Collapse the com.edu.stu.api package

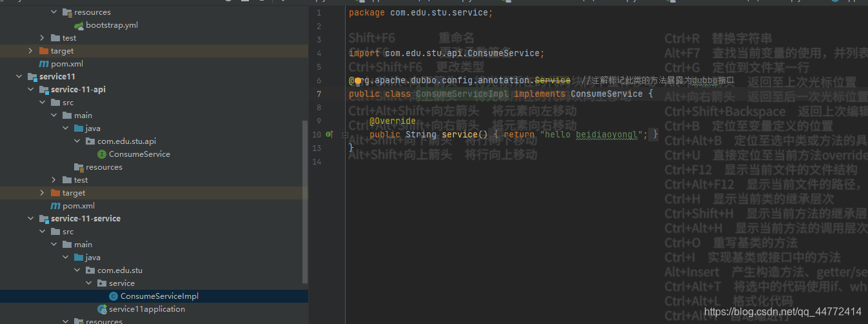(77, 141)
